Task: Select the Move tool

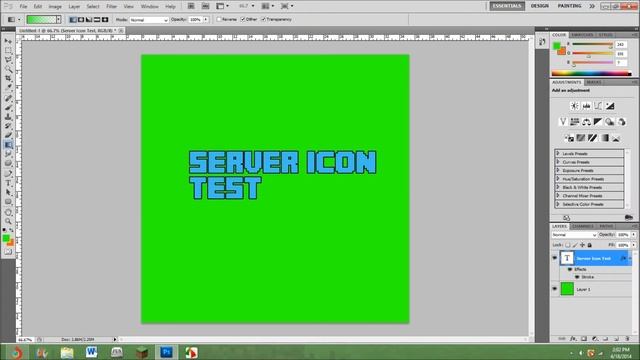Action: point(8,41)
